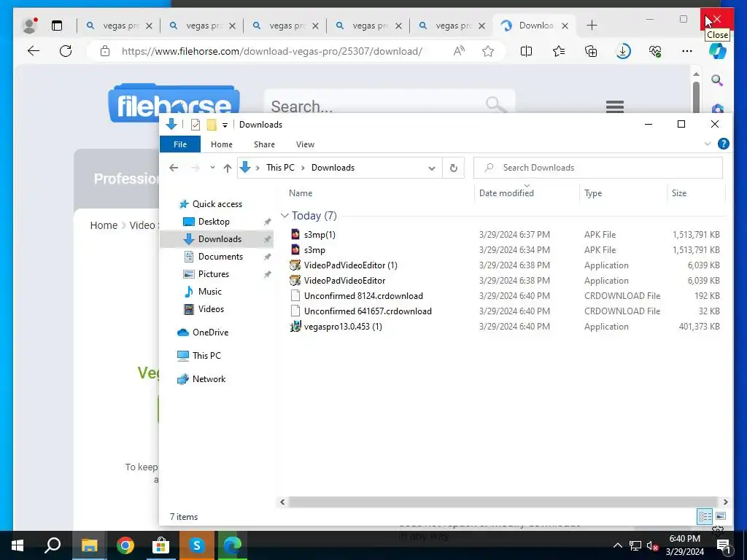
Task: Open Edge profile avatar icon
Action: (x=29, y=26)
